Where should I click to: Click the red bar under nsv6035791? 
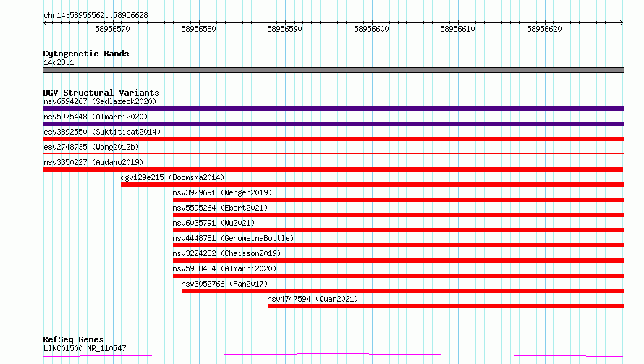(x=399, y=230)
